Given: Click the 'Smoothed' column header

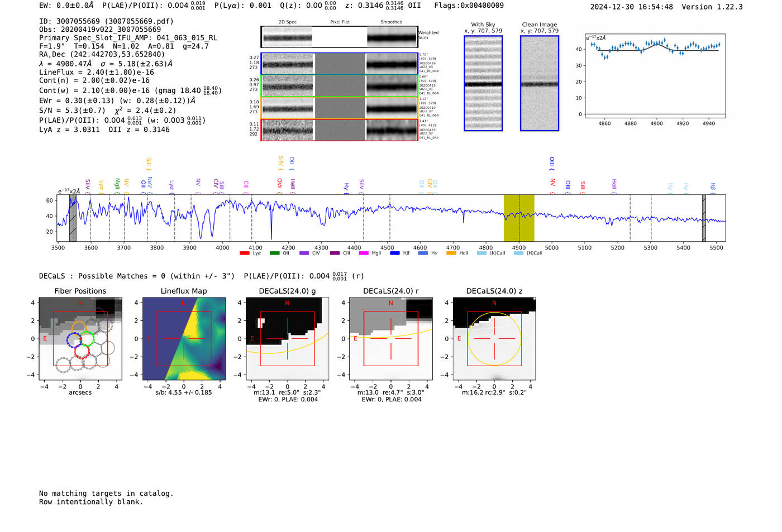Looking at the screenshot, I should [392, 22].
